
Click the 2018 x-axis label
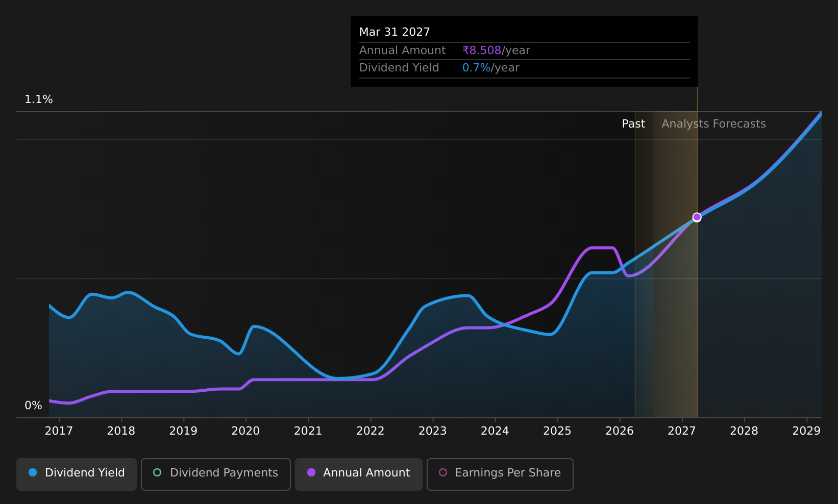pos(121,431)
